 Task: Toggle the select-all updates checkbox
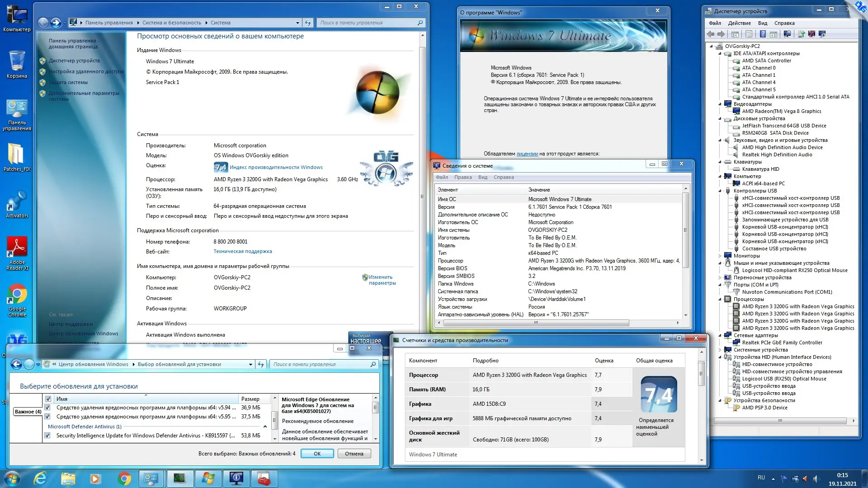(x=48, y=399)
